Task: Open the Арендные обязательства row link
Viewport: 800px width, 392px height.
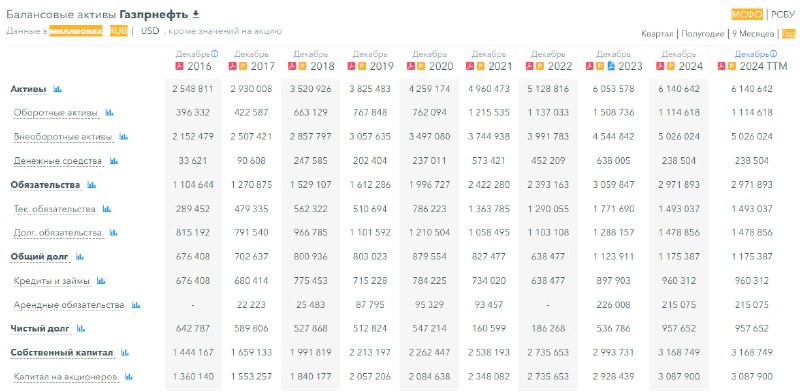Action: (69, 305)
